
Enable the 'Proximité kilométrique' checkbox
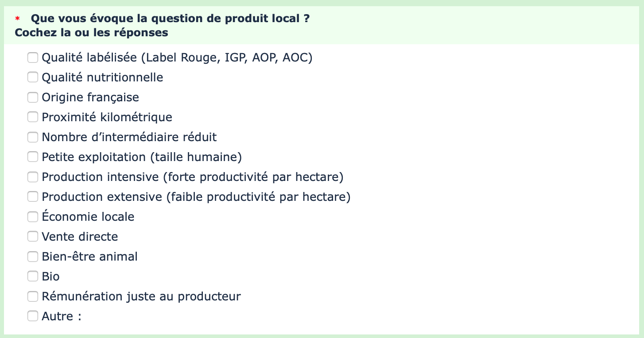click(x=33, y=117)
